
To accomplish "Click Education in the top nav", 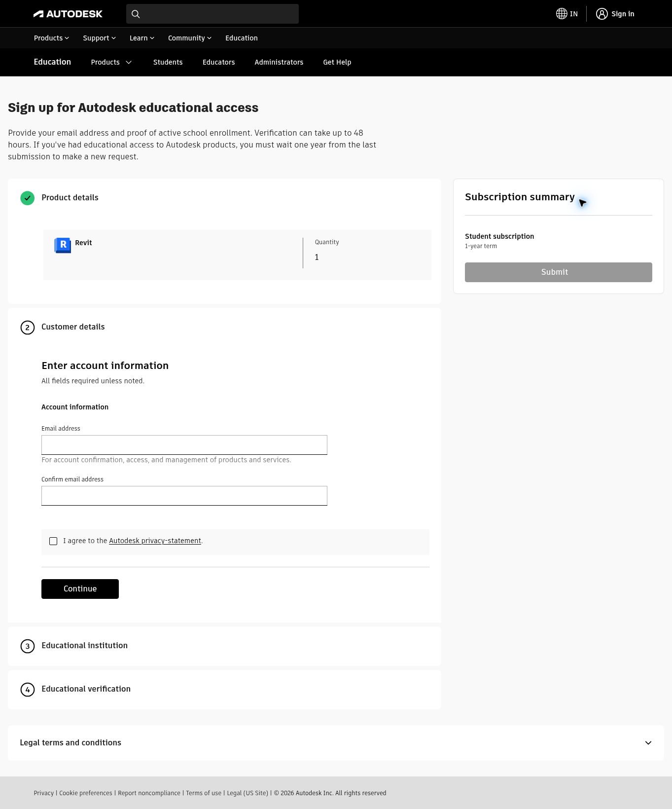I will pos(241,38).
